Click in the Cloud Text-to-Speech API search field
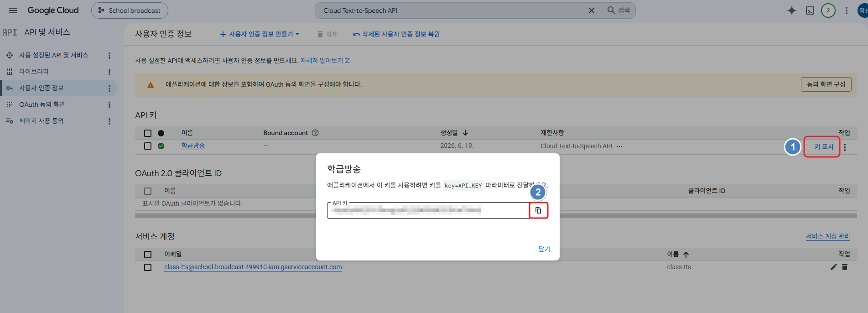This screenshot has width=868, height=313. point(452,10)
